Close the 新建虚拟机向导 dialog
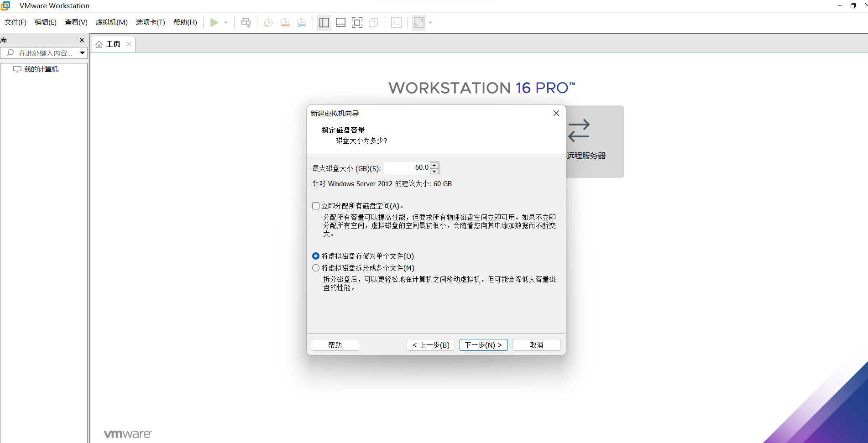This screenshot has height=443, width=868. [556, 113]
